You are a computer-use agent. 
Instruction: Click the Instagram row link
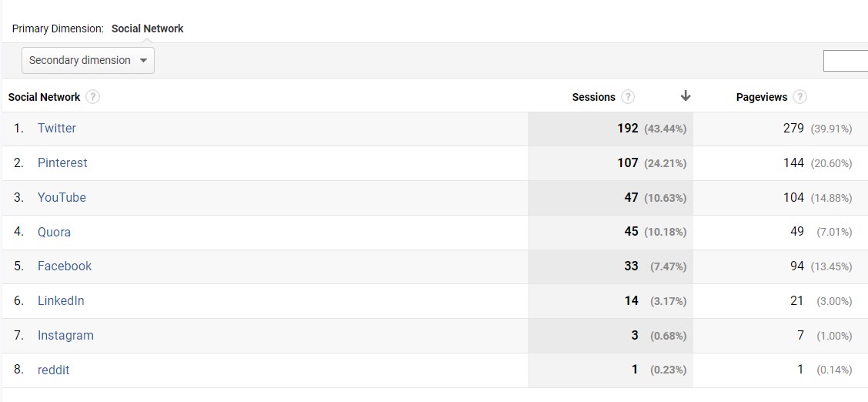coord(65,336)
